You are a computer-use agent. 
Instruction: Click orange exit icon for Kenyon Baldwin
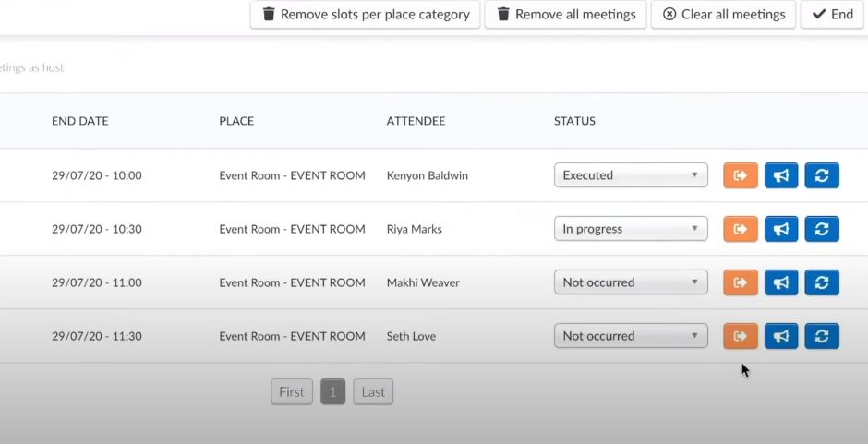740,175
